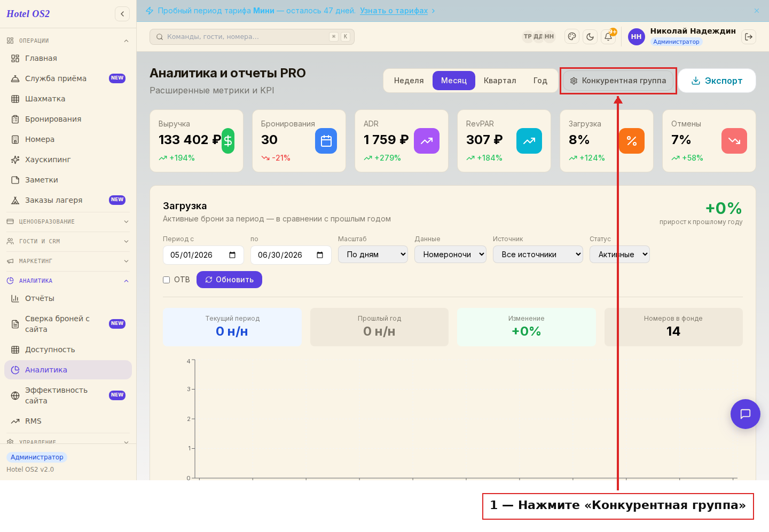This screenshot has height=532, width=769.
Task: Click green dollar Выручка icon
Action: (x=228, y=141)
